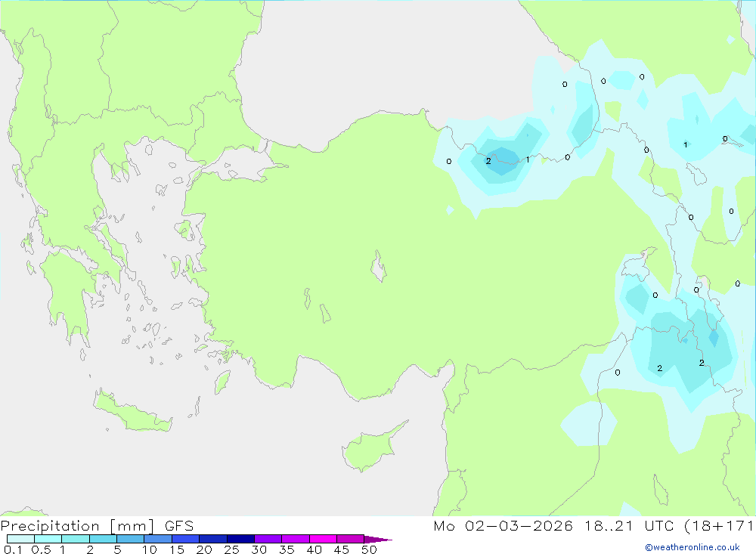Click the 1 to 2 mm legend swatch

coord(76,539)
